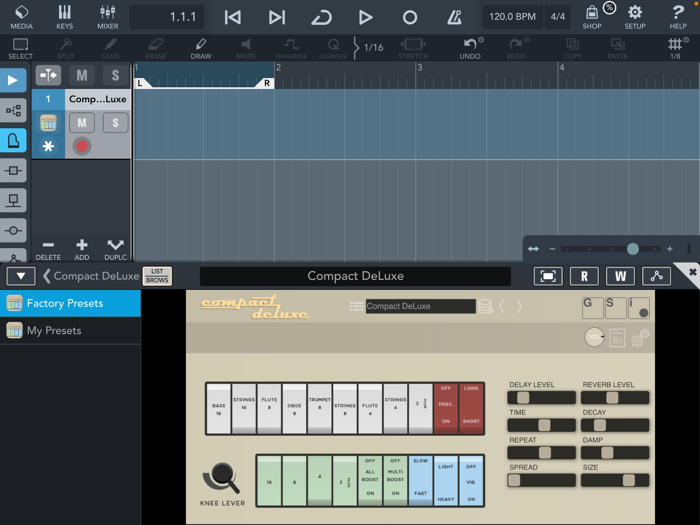The width and height of the screenshot is (700, 525).
Task: Adjust the Reverb Level slider
Action: [x=615, y=397]
